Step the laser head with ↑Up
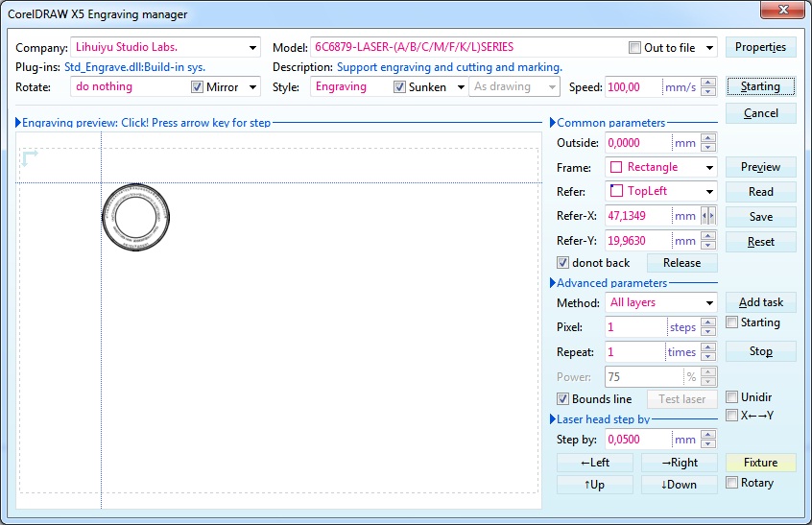 tap(594, 485)
